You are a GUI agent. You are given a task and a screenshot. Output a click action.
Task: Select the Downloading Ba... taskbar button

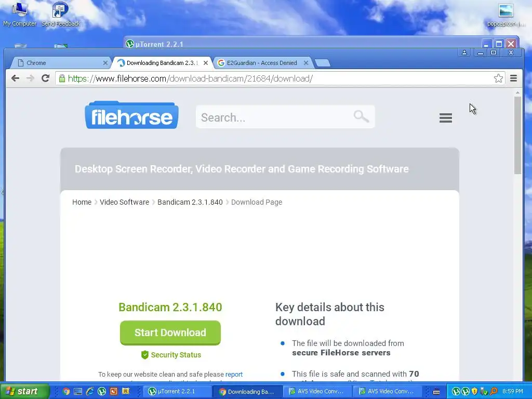[247, 391]
